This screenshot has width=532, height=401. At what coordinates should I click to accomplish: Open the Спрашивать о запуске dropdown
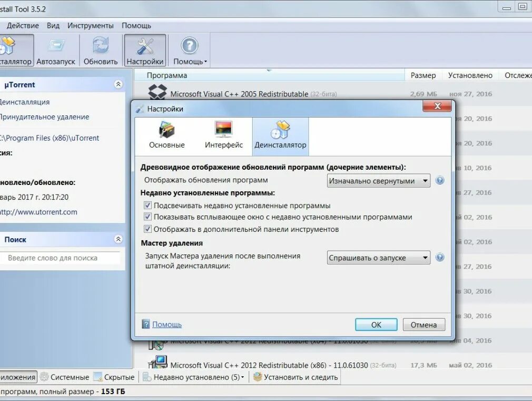pos(378,258)
